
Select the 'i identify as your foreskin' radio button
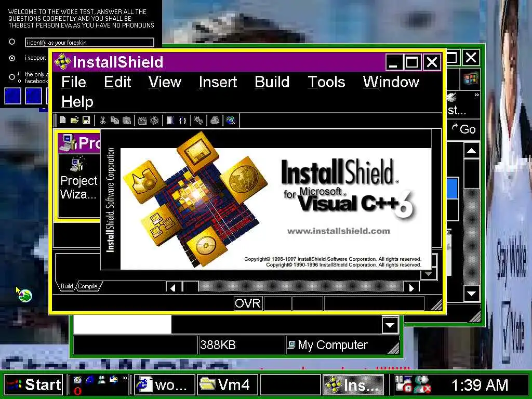tap(12, 42)
